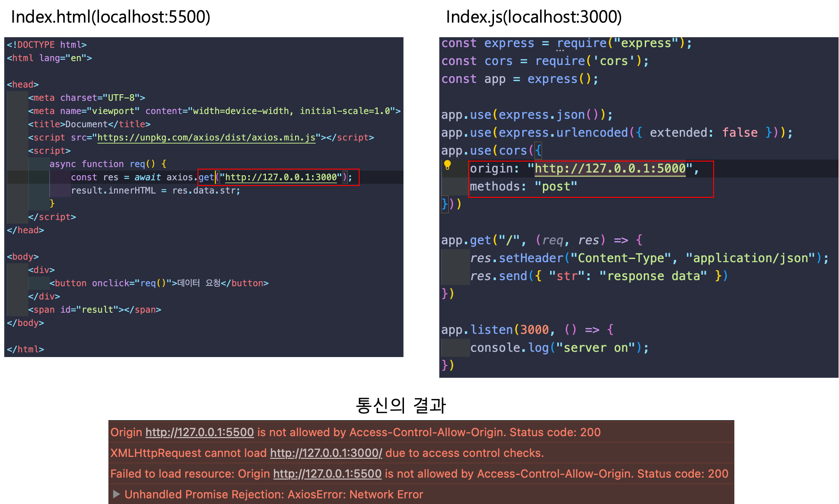Click the 'async function req()' line
This screenshot has height=504, width=839.
tap(108, 164)
